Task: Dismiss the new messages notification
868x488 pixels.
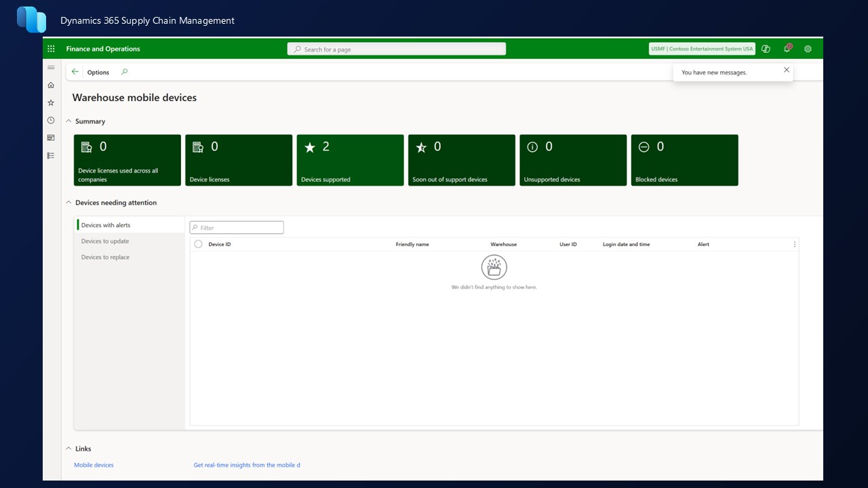Action: (x=787, y=70)
